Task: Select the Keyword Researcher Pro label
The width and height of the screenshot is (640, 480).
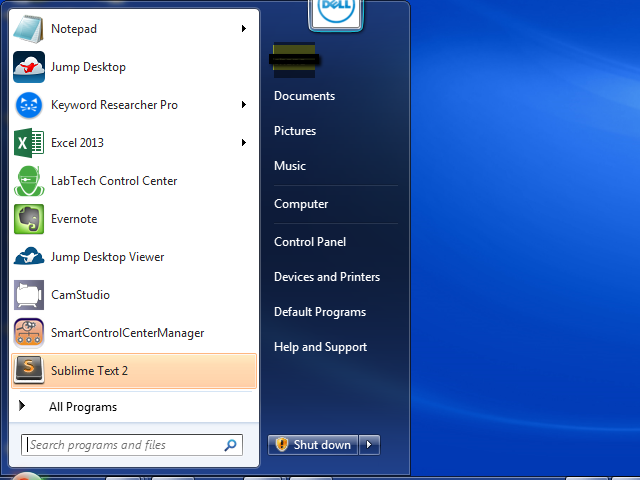Action: pos(114,105)
